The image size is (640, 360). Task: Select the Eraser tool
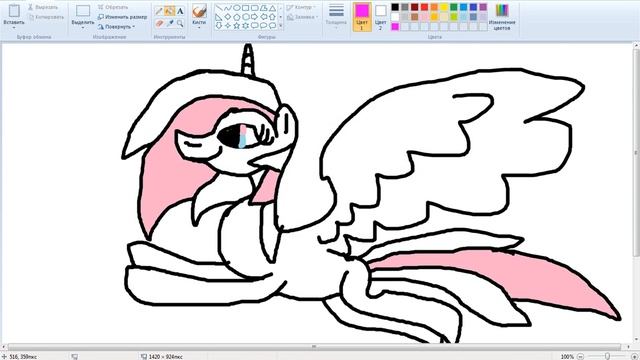pos(159,24)
